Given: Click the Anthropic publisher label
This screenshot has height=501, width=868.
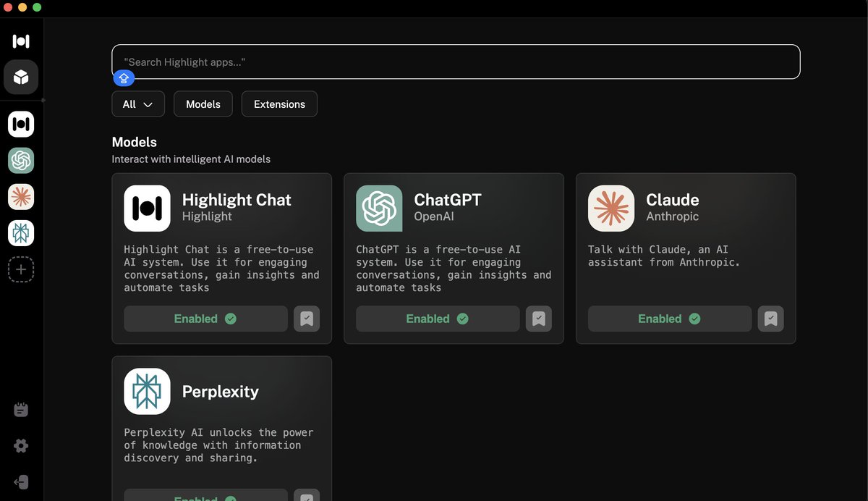Looking at the screenshot, I should pyautogui.click(x=673, y=216).
